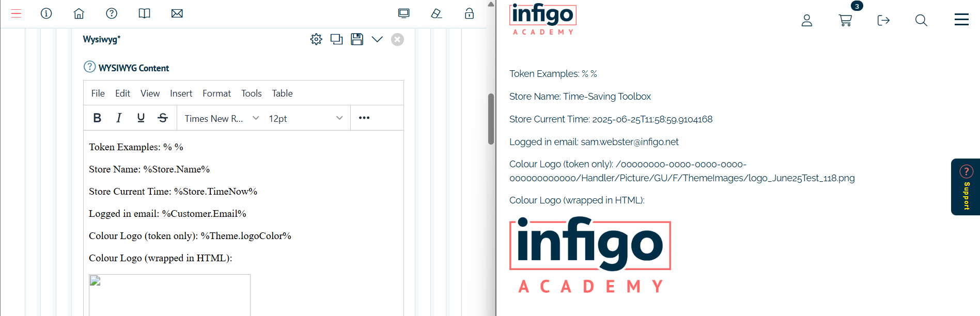Save the Wysiwyg widget with the floppy disk icon

(357, 39)
